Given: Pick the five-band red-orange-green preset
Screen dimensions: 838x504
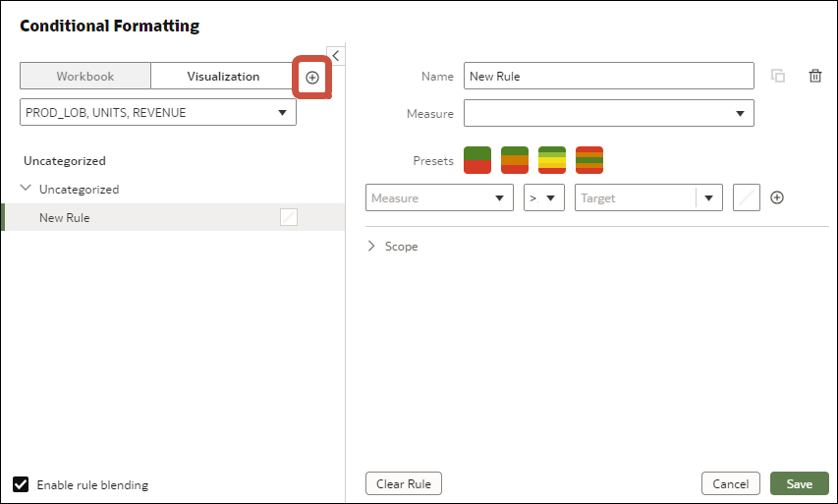Looking at the screenshot, I should click(589, 160).
